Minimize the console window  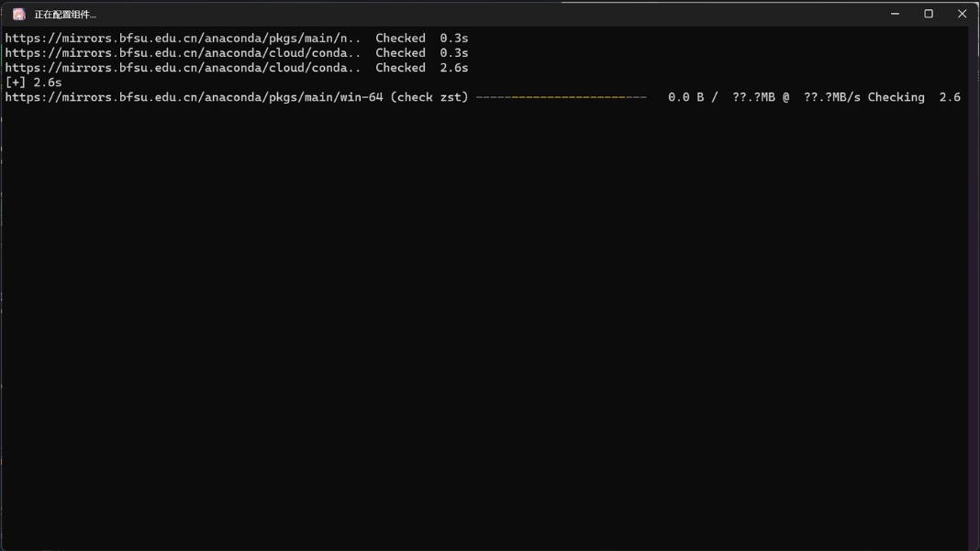895,14
